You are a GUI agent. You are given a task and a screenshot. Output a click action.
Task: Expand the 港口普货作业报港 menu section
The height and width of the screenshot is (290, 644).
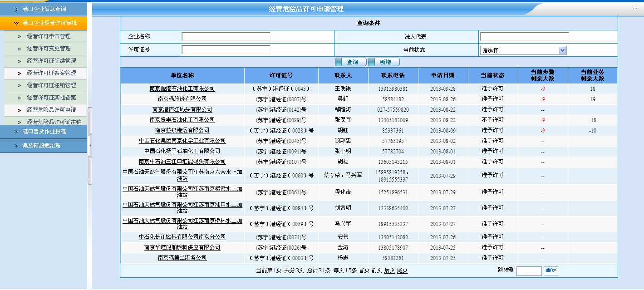click(44, 132)
